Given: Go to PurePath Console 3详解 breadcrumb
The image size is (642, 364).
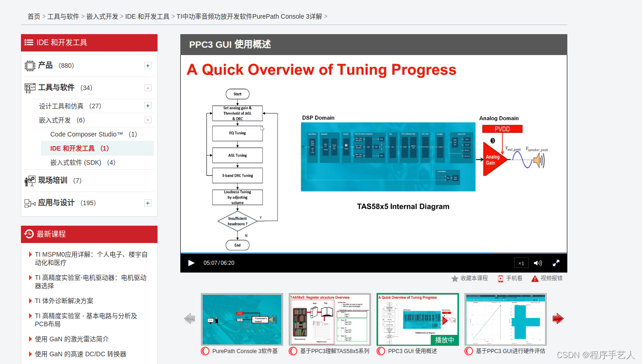Looking at the screenshot, I should pos(250,16).
